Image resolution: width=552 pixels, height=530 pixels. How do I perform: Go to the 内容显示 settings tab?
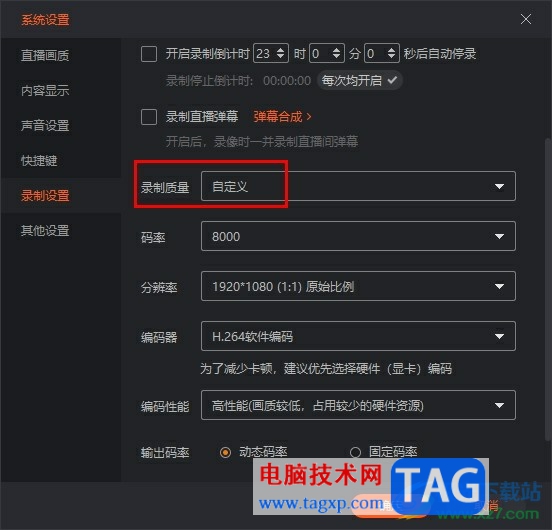[x=45, y=90]
